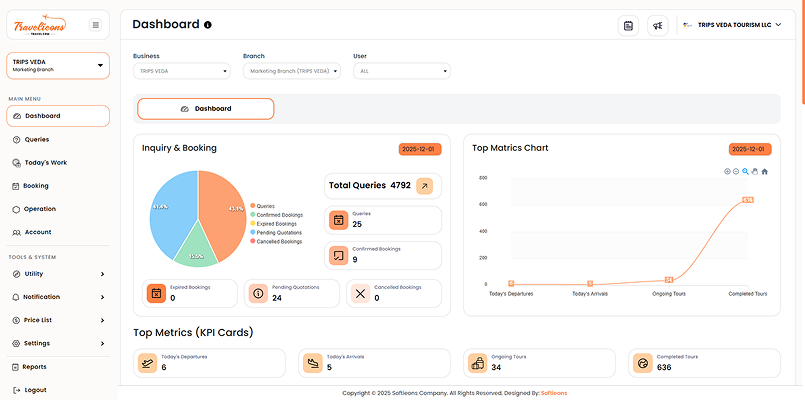Open Queries in the main menu
The image size is (805, 400).
point(36,139)
